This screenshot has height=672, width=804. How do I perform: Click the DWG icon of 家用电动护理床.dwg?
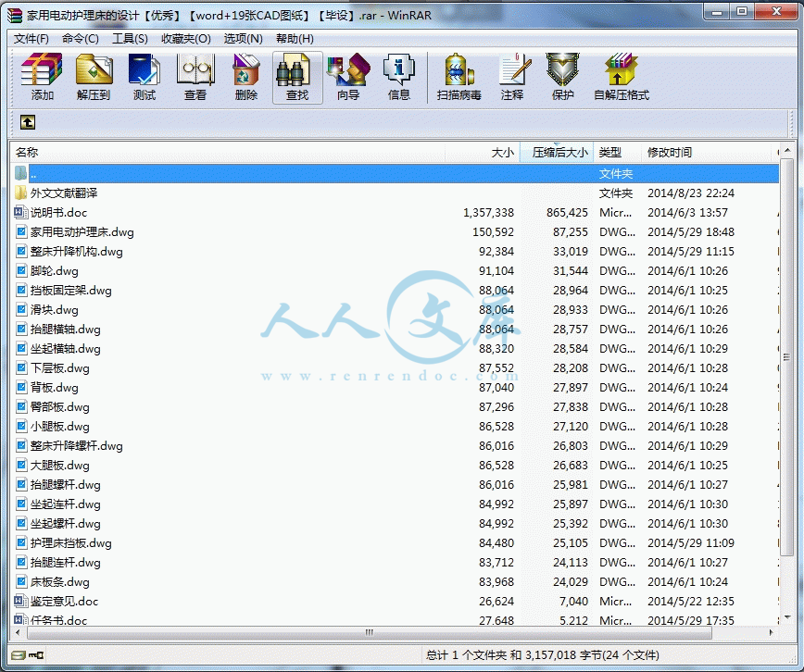coord(21,231)
